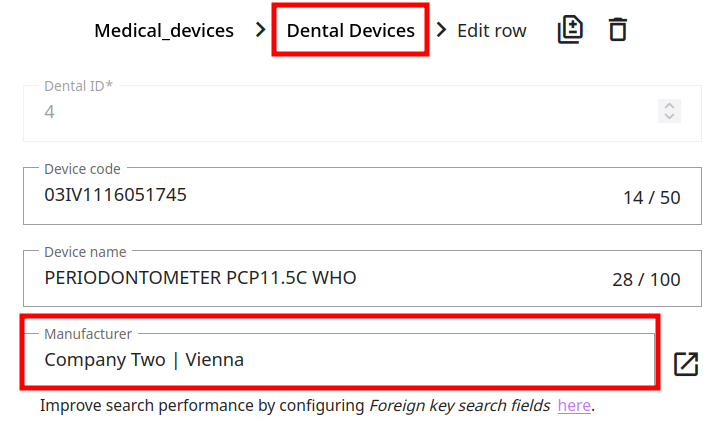Click the chevron before Edit row
The width and height of the screenshot is (727, 440).
point(441,31)
